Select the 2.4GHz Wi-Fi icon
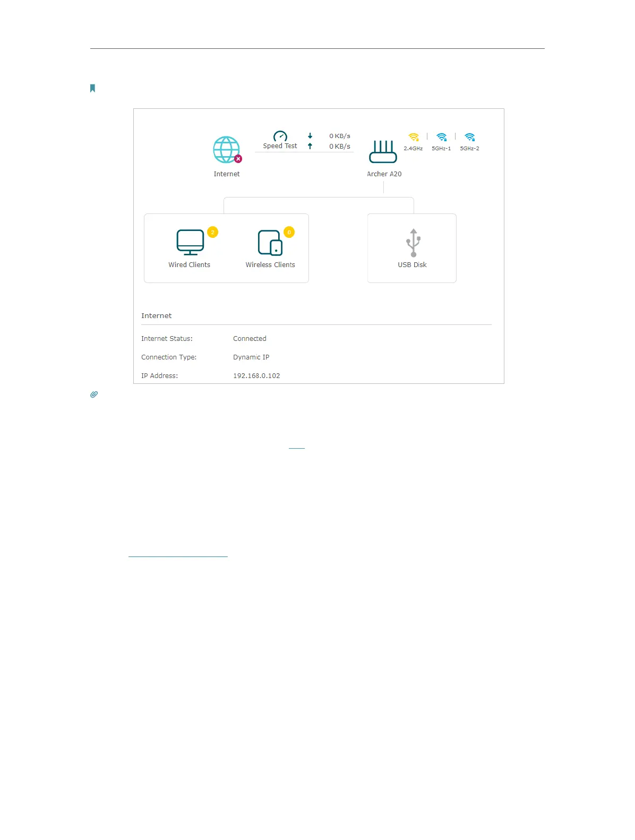 (x=414, y=137)
